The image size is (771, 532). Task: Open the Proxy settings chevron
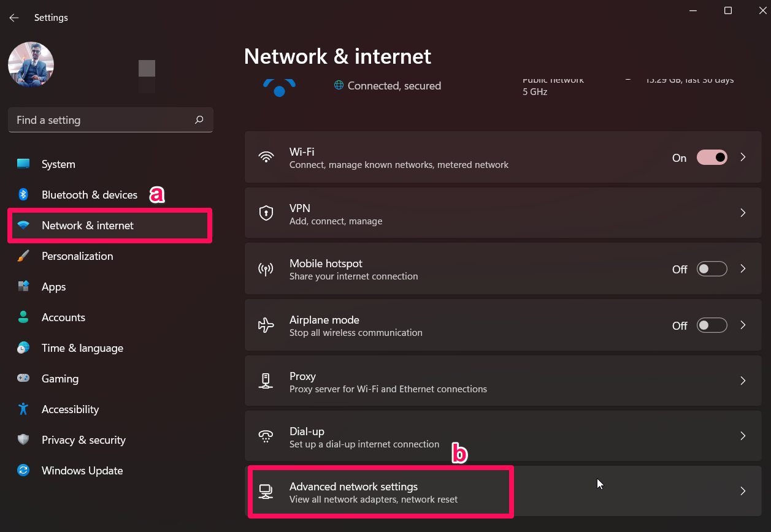coord(743,381)
